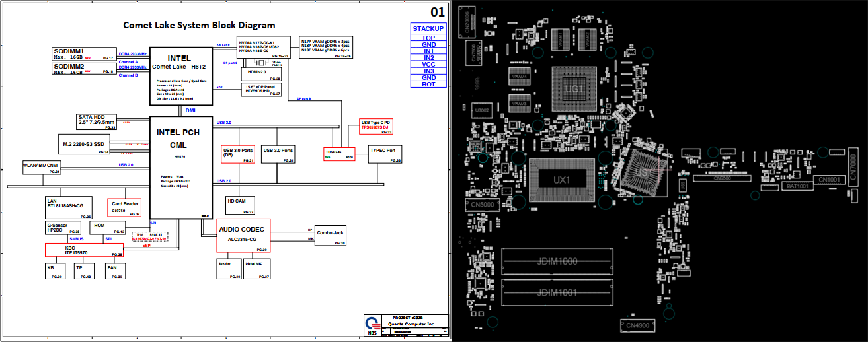
Task: Select the INTEL Comet Lake H6+2 CPU block
Action: pyautogui.click(x=180, y=76)
